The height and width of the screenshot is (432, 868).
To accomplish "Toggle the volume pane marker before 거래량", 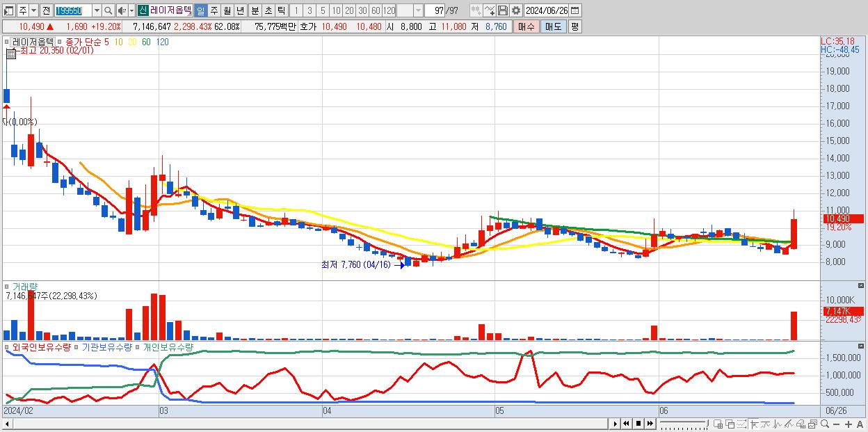I will point(7,287).
